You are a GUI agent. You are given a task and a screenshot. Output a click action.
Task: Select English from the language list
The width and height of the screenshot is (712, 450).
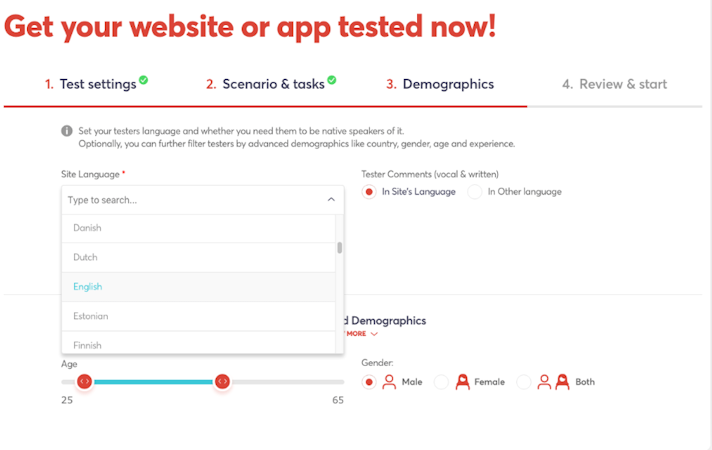[88, 287]
